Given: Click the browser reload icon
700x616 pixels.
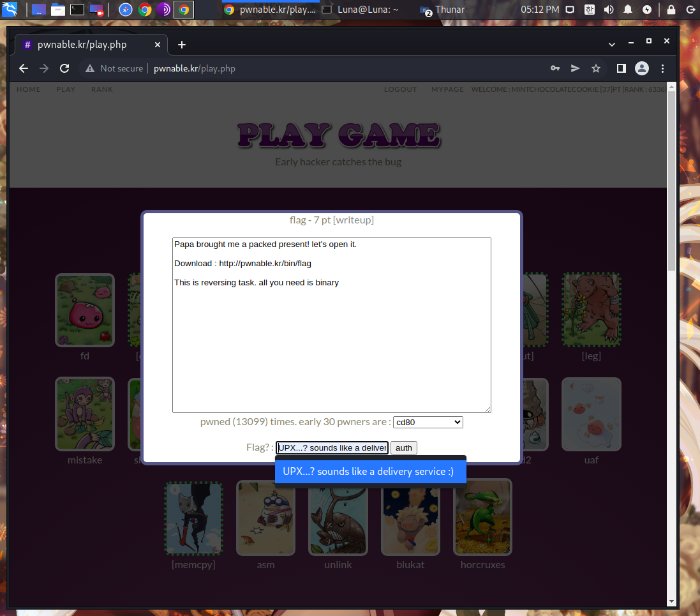Looking at the screenshot, I should tap(64, 68).
